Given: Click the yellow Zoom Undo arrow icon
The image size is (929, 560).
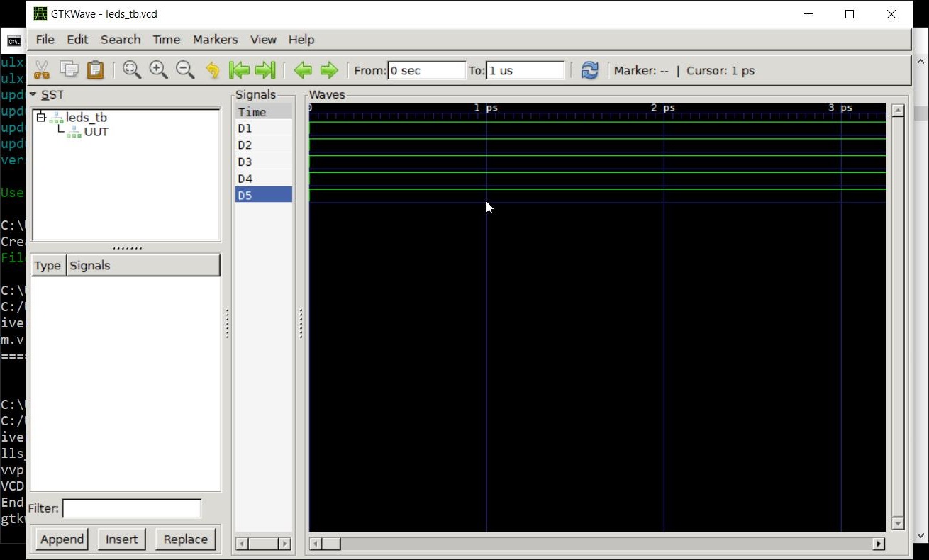Looking at the screenshot, I should (212, 70).
